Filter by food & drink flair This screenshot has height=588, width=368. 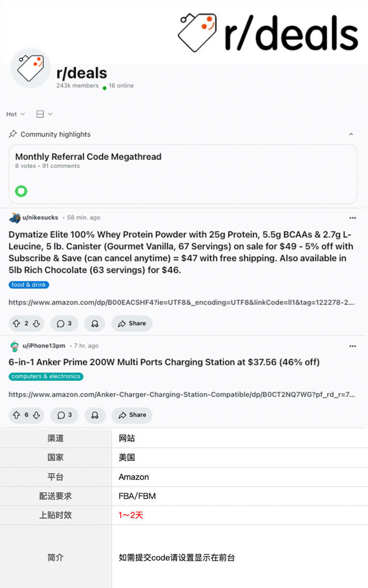point(29,284)
